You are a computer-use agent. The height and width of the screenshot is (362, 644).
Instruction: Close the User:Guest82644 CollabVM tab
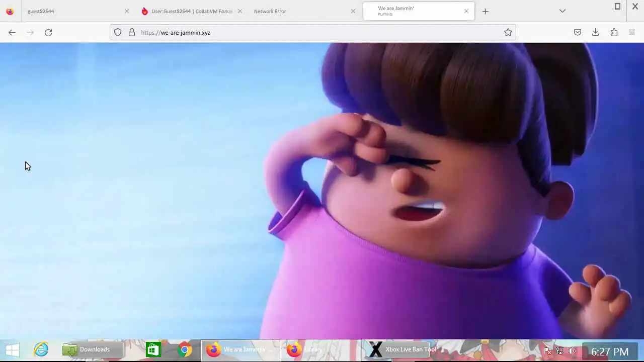[x=239, y=11]
